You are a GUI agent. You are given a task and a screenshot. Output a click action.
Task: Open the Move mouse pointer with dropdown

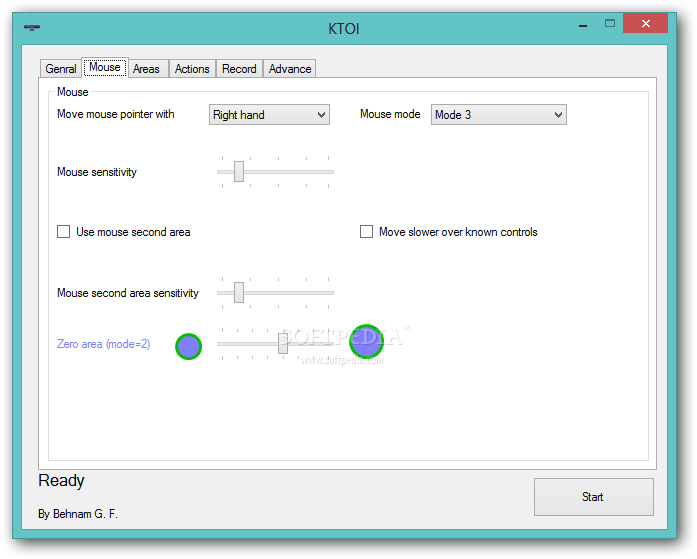269,115
